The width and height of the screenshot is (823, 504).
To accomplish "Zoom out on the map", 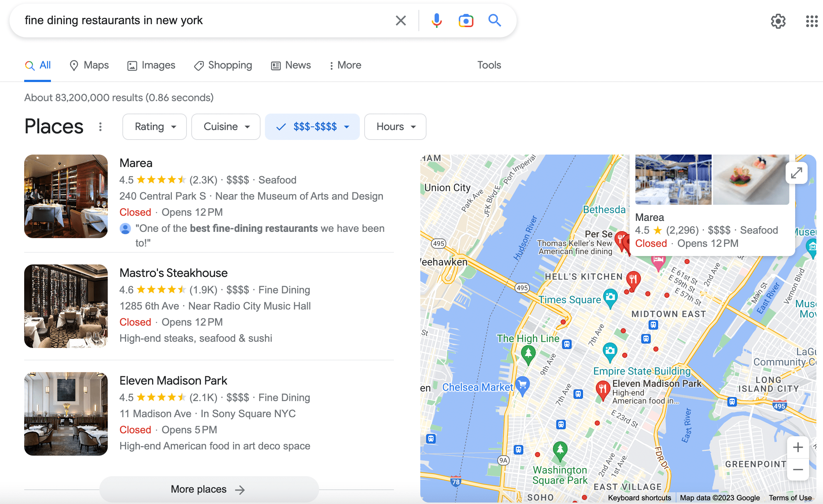I will coord(798,469).
